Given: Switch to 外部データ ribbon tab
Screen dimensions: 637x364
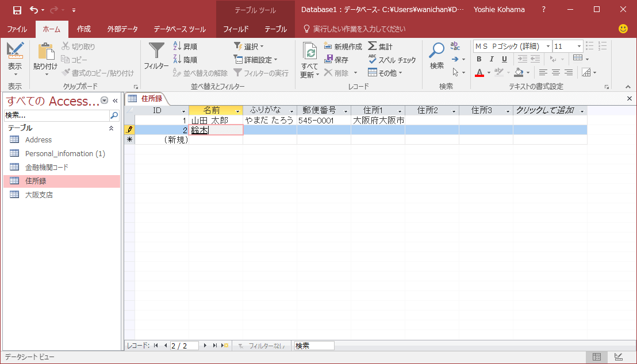Looking at the screenshot, I should coord(122,29).
